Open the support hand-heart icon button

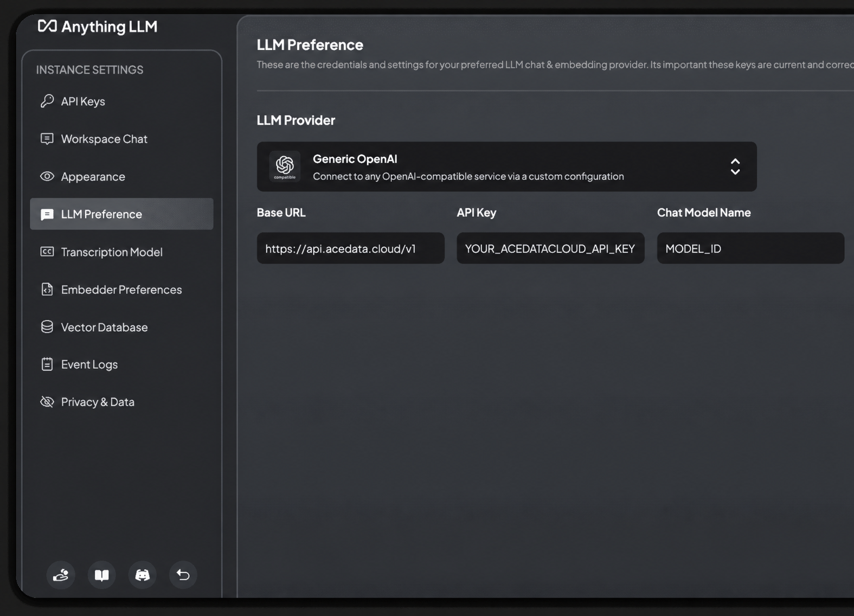[x=61, y=575]
